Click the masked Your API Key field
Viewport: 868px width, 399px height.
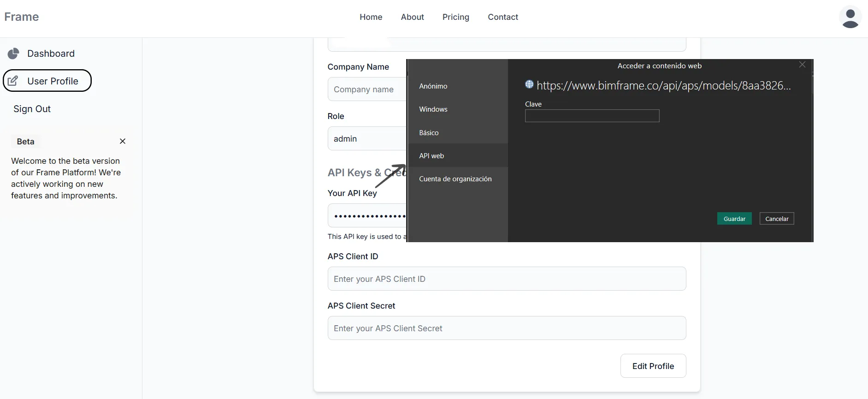(367, 215)
